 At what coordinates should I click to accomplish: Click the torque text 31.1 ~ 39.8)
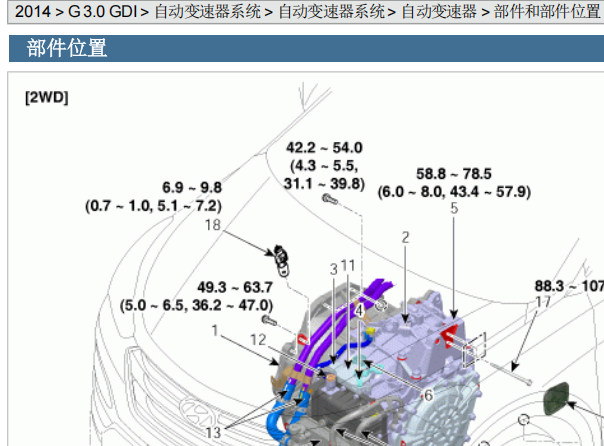click(x=324, y=183)
